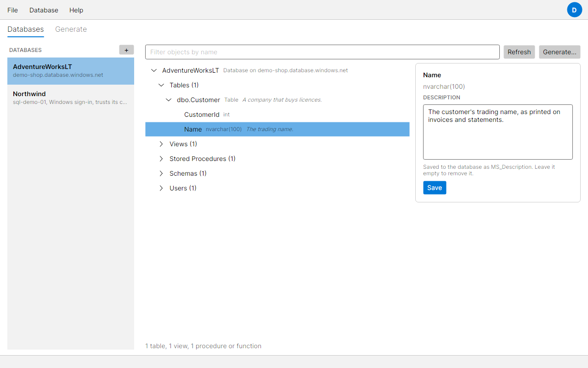The width and height of the screenshot is (588, 368).
Task: Focus the Filter objects by name field
Action: [x=322, y=52]
